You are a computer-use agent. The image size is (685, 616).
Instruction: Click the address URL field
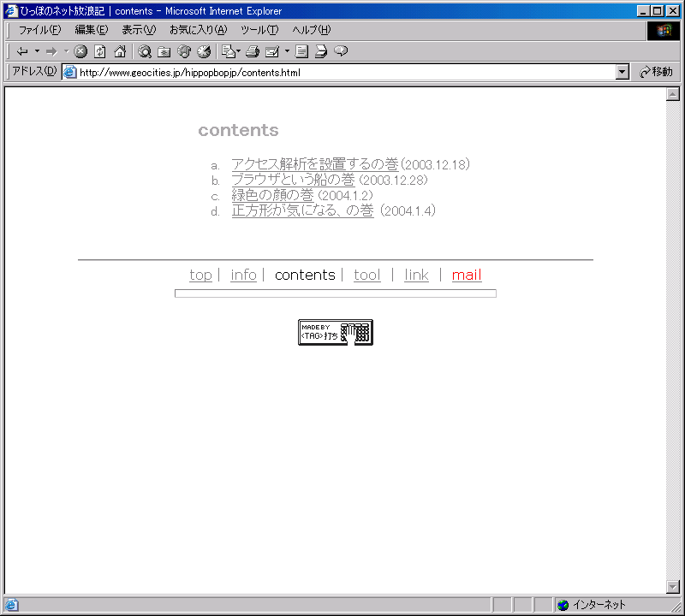[338, 72]
